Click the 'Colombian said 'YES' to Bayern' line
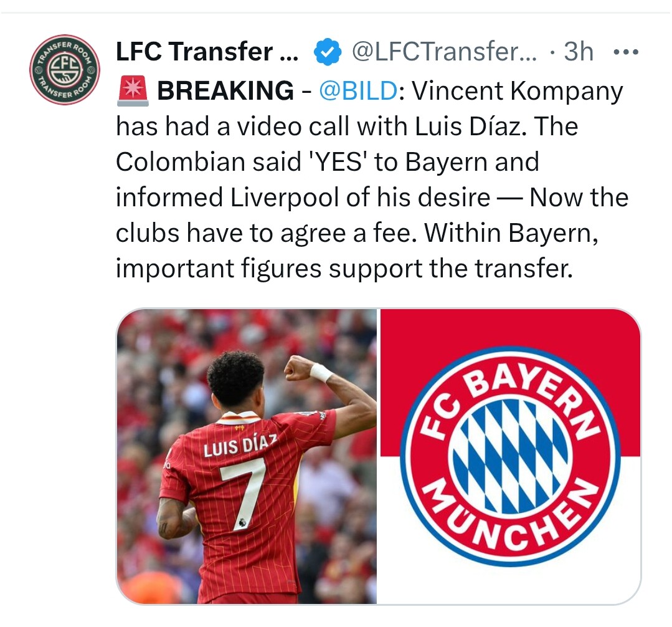672x627 pixels. pyautogui.click(x=328, y=162)
